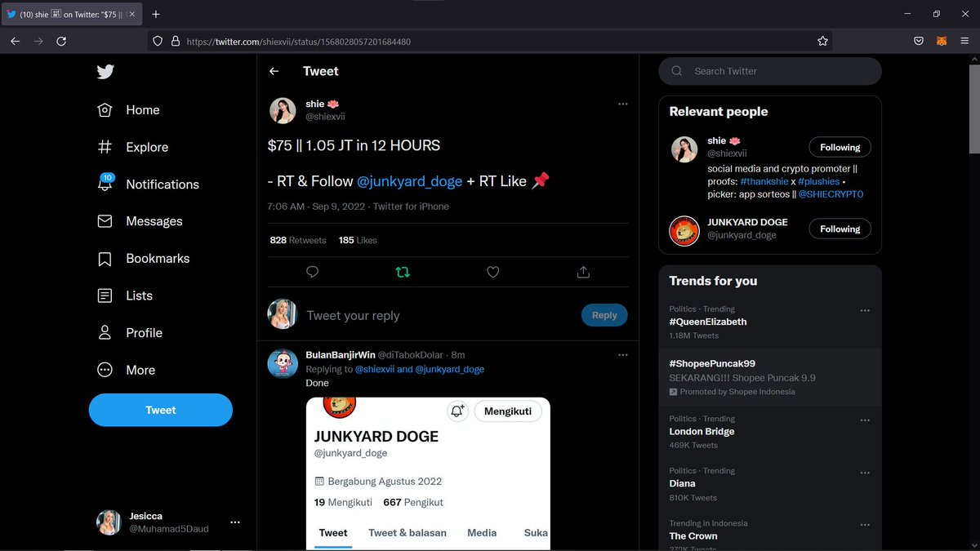
Task: Open #QueenElizabeth trending topic
Action: (x=707, y=322)
